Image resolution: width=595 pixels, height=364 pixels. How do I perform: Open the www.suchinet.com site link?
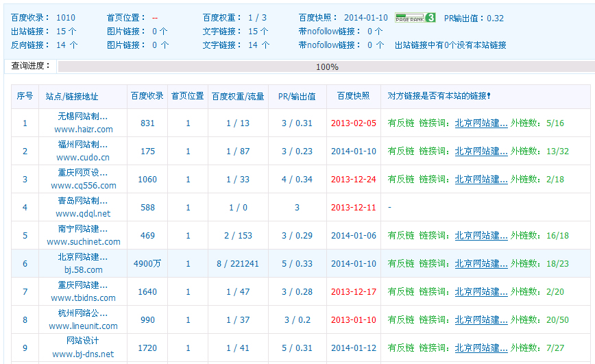pyautogui.click(x=84, y=242)
